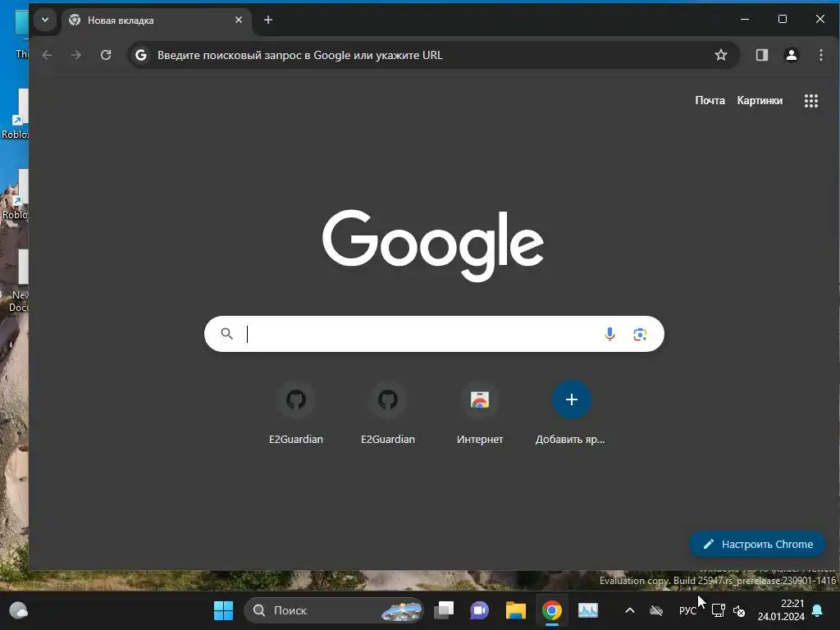
Task: Open Task View on taskbar
Action: (x=444, y=610)
